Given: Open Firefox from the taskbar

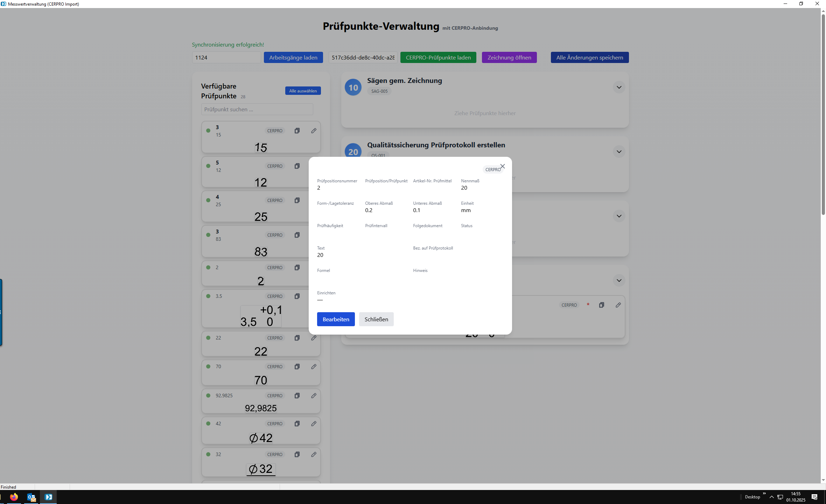Looking at the screenshot, I should click(14, 497).
